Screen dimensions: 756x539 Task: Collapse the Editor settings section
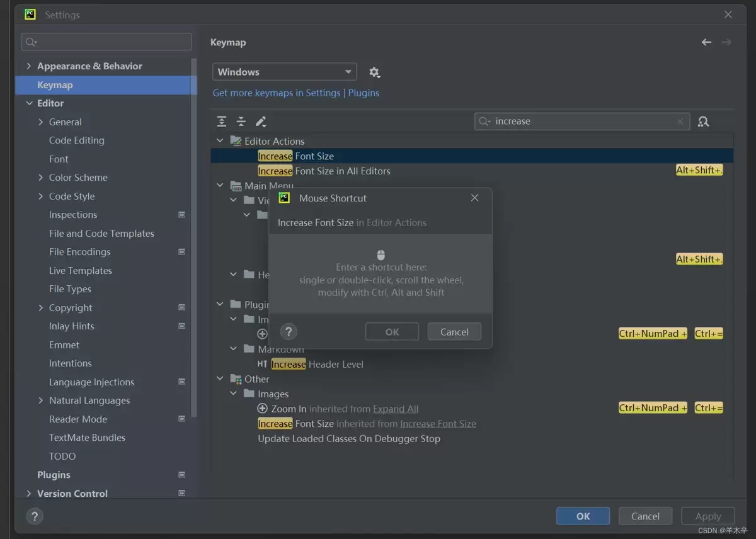coord(28,103)
